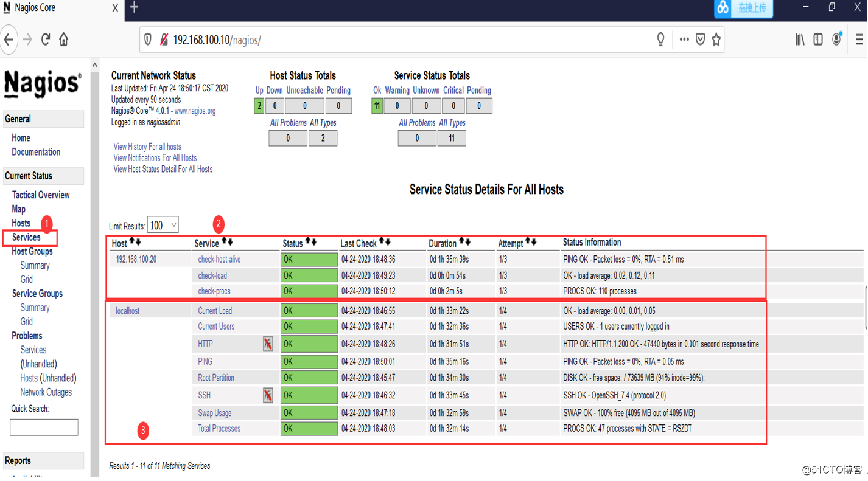Reload the Nagios page
The width and height of the screenshot is (868, 481).
46,40
